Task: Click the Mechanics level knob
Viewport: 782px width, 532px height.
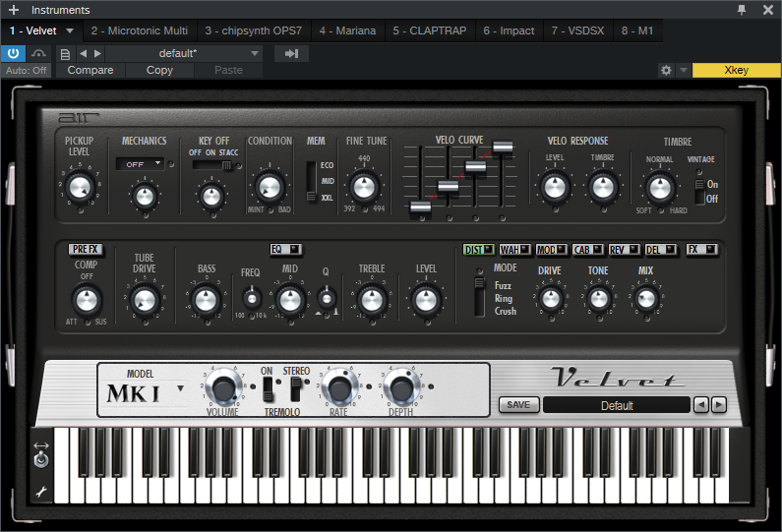Action: tap(145, 196)
